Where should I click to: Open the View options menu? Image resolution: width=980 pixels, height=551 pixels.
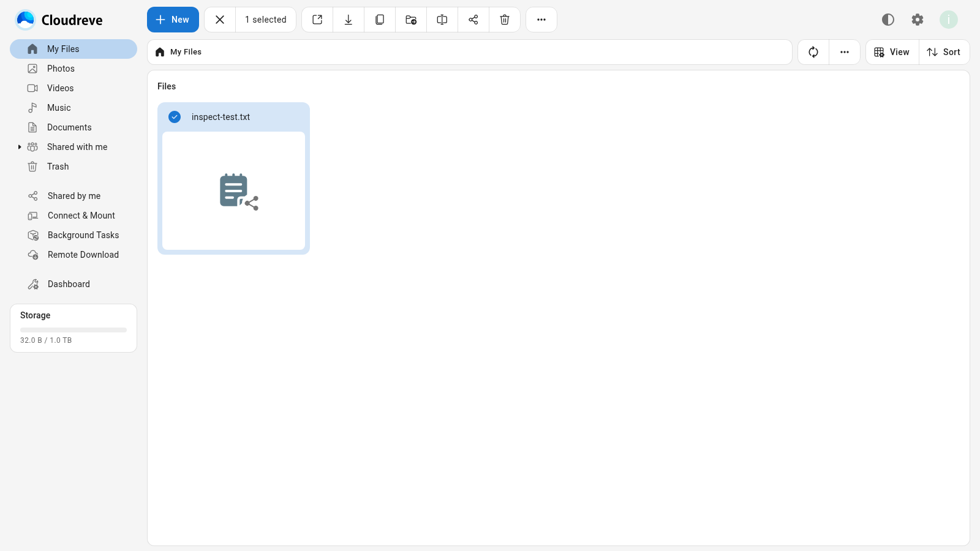892,52
